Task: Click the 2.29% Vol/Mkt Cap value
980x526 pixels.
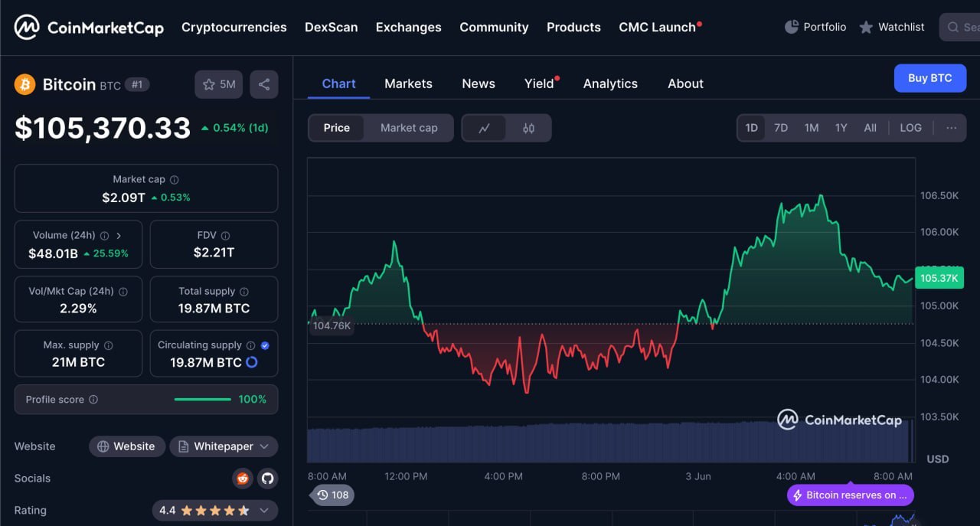Action: (x=78, y=309)
